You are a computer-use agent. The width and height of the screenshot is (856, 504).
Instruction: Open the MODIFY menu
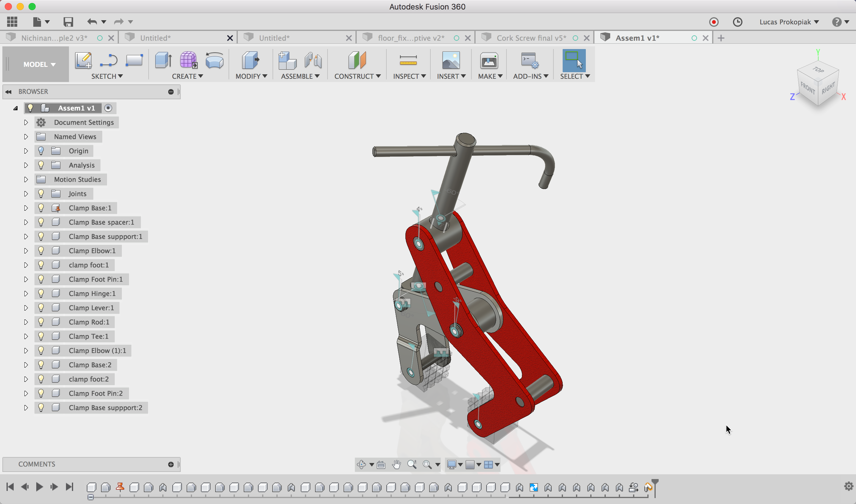[251, 76]
